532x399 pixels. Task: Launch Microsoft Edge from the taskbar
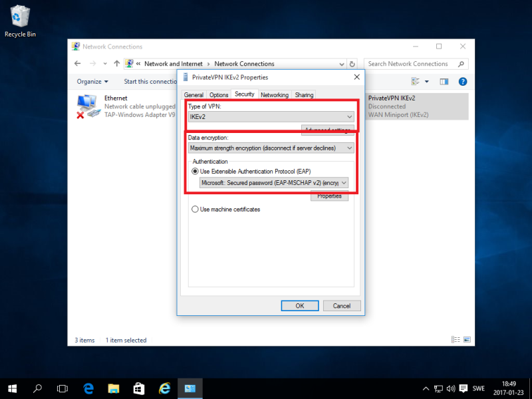(88, 388)
